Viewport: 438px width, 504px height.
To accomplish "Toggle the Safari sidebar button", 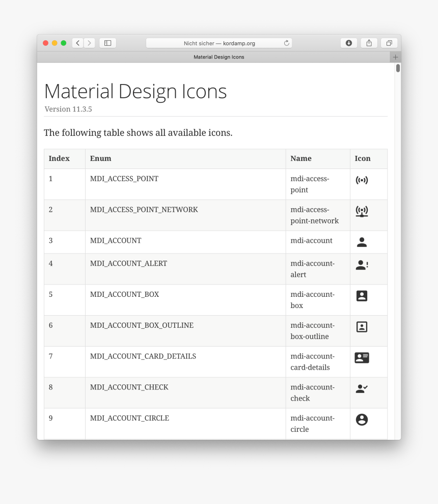I will click(108, 43).
